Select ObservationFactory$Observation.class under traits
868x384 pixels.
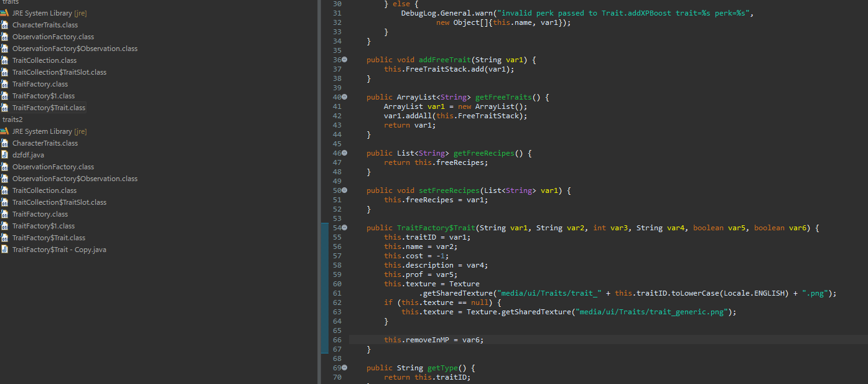click(x=75, y=49)
